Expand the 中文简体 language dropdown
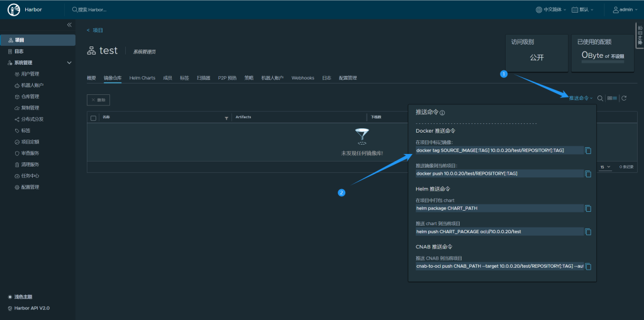Viewport: 644px width, 320px height. (551, 9)
